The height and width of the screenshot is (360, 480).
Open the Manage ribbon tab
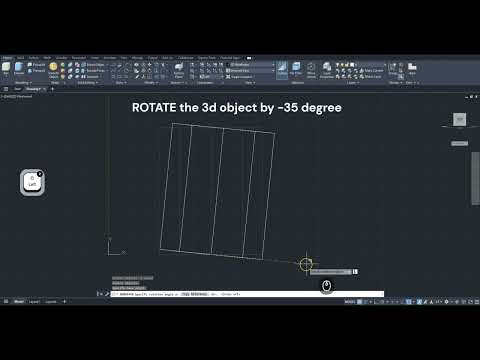pos(137,58)
